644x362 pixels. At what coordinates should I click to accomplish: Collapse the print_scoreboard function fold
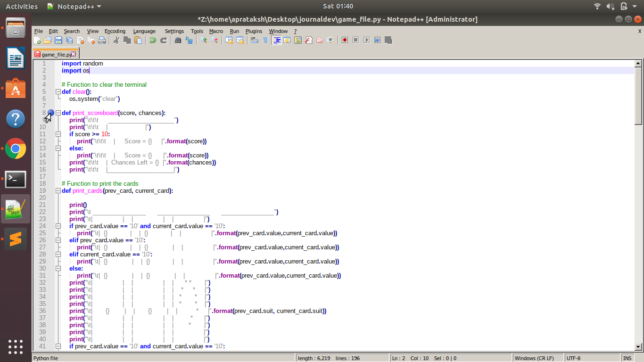click(x=58, y=113)
